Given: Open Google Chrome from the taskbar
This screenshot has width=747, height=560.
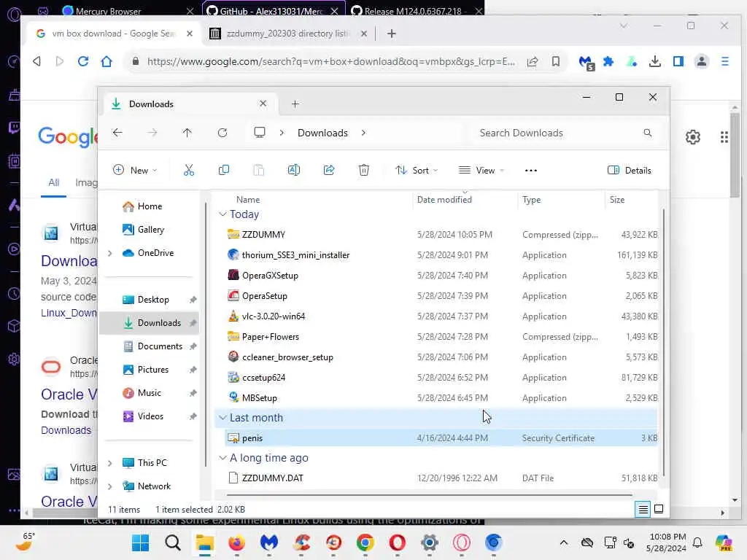Looking at the screenshot, I should [x=365, y=542].
